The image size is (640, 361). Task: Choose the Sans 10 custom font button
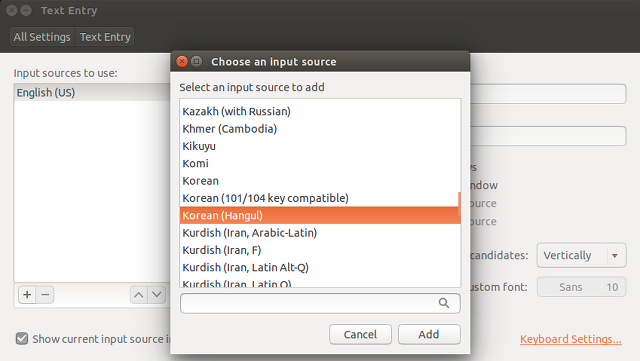(x=581, y=287)
